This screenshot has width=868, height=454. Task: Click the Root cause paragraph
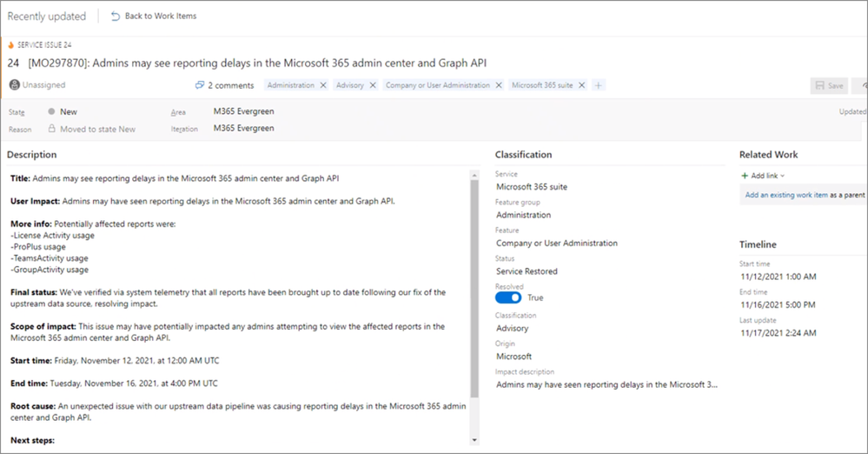238,412
